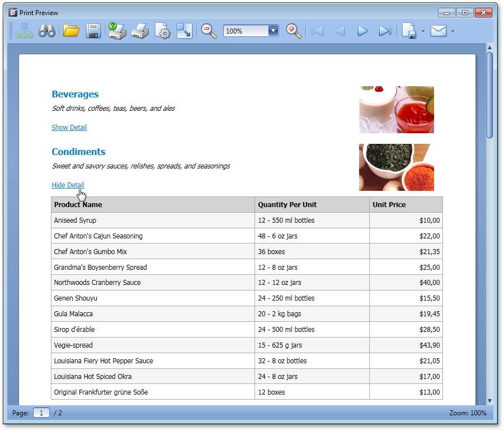Image resolution: width=504 pixels, height=431 pixels.
Task: Save the document using the floppy disk icon
Action: 93,31
